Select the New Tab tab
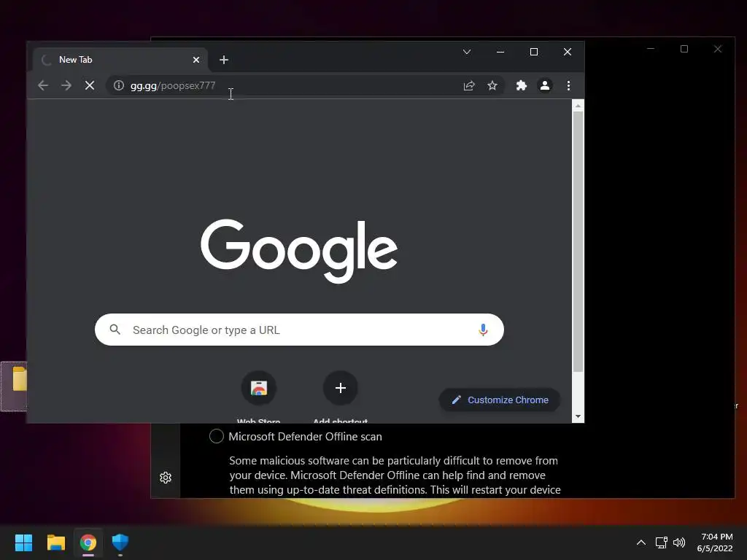 pos(120,60)
